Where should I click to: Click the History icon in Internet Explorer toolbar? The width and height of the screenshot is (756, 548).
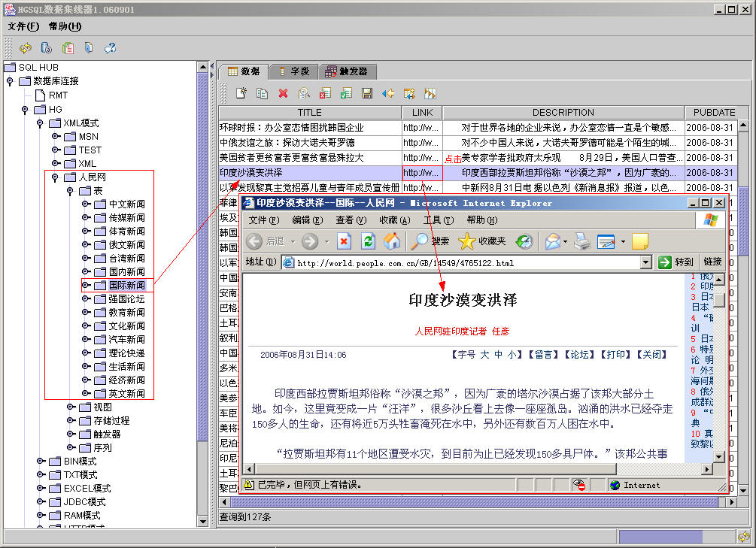(524, 241)
